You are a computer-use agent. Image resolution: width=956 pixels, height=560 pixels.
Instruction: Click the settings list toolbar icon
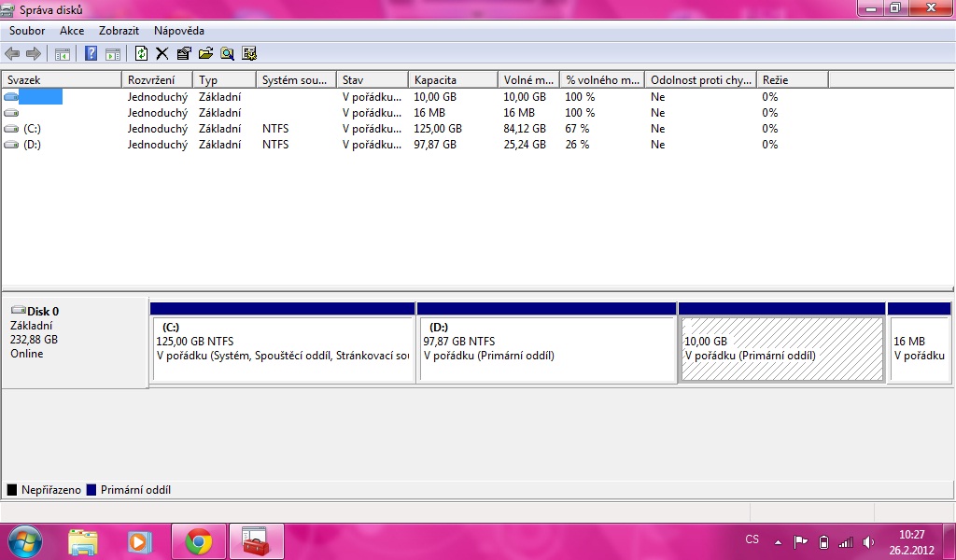pyautogui.click(x=248, y=53)
